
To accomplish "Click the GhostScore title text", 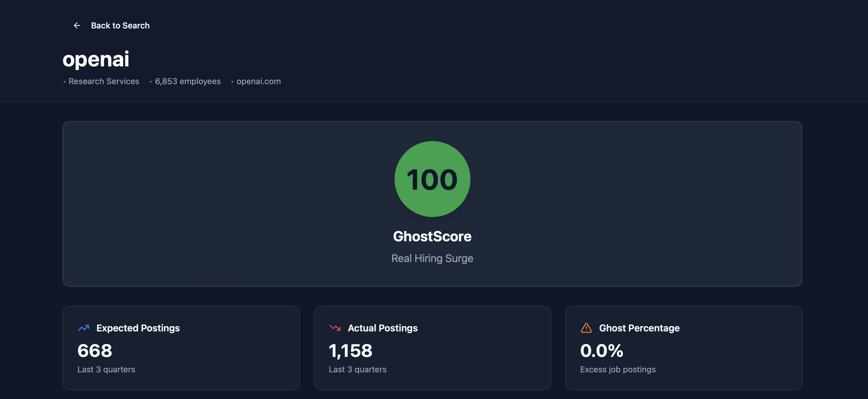I will tap(432, 236).
